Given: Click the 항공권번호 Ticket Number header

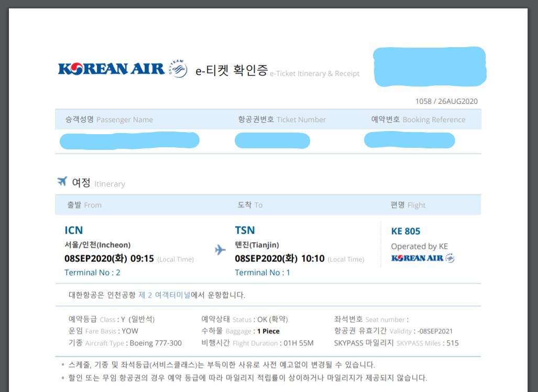Looking at the screenshot, I should (x=282, y=119).
